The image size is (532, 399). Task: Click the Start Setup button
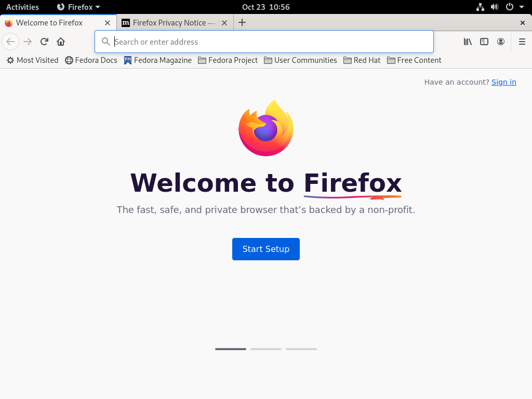tap(265, 249)
